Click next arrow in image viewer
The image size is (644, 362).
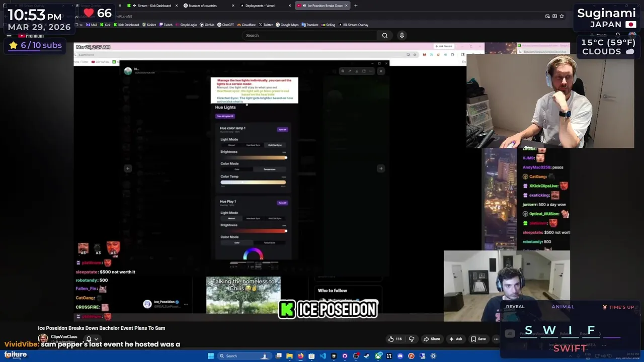[x=380, y=168]
